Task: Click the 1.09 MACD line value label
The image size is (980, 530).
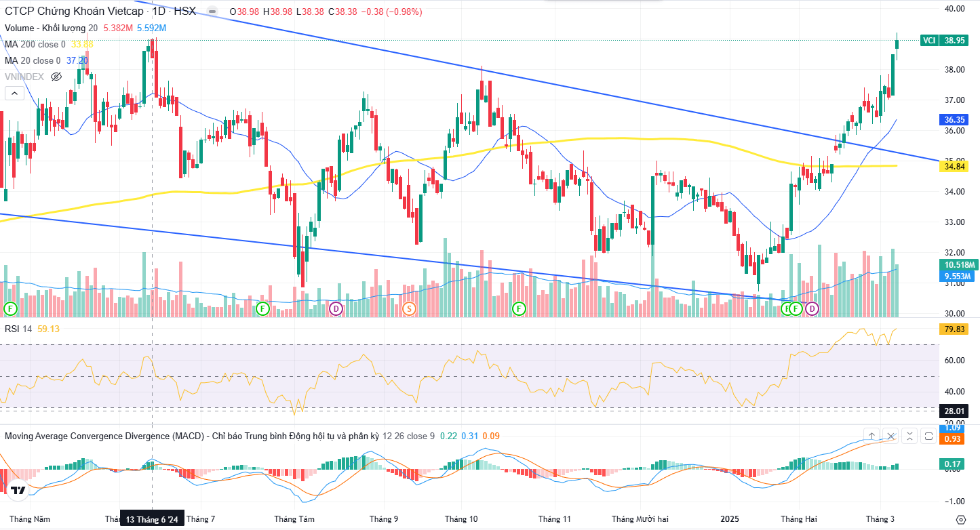Action: pos(953,428)
